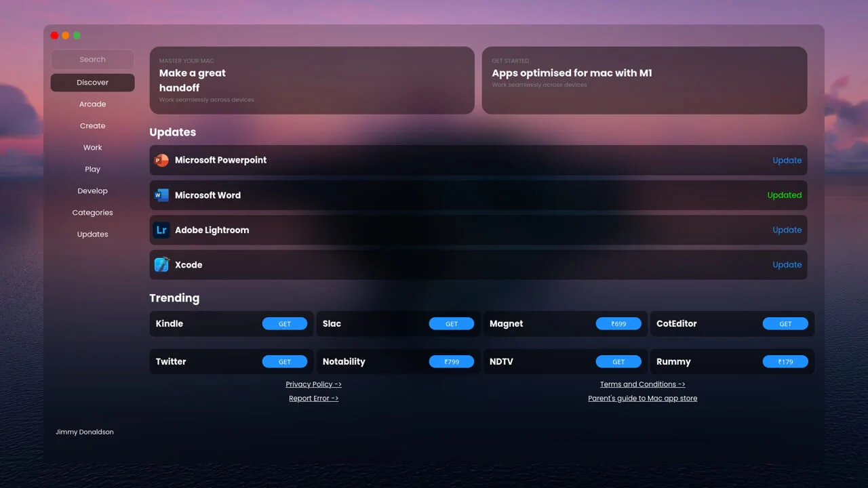
Task: Switch to the Play section
Action: click(x=92, y=169)
